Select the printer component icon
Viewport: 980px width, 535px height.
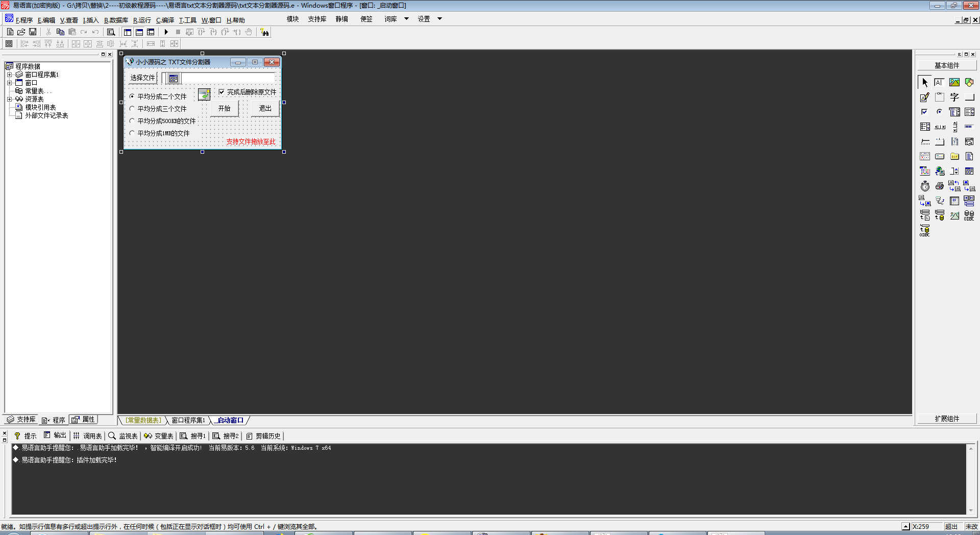pyautogui.click(x=940, y=186)
